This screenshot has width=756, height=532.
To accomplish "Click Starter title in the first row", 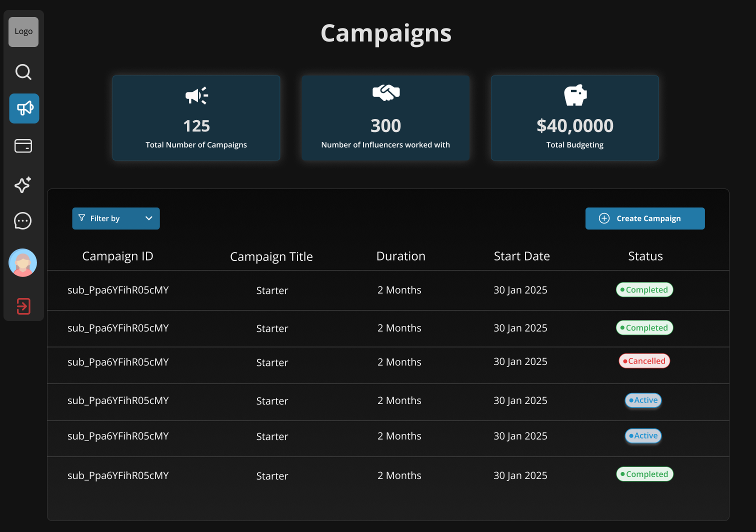I will [272, 290].
